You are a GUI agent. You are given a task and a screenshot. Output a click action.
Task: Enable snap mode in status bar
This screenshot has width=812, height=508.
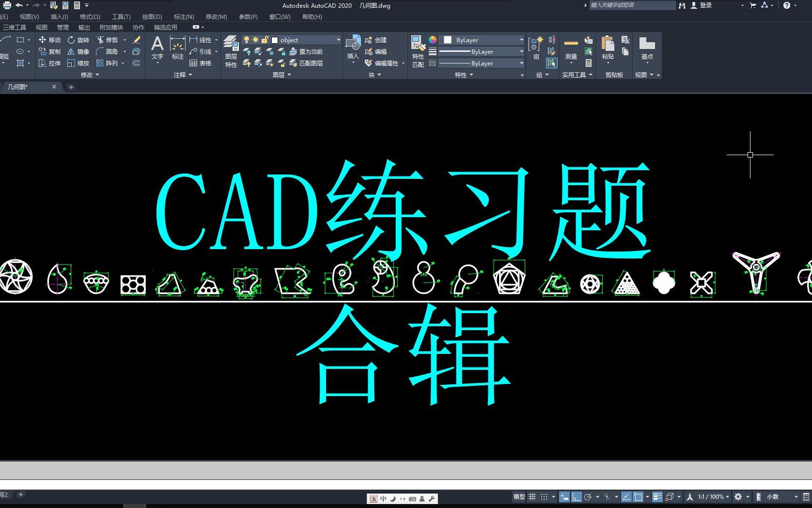click(x=544, y=496)
